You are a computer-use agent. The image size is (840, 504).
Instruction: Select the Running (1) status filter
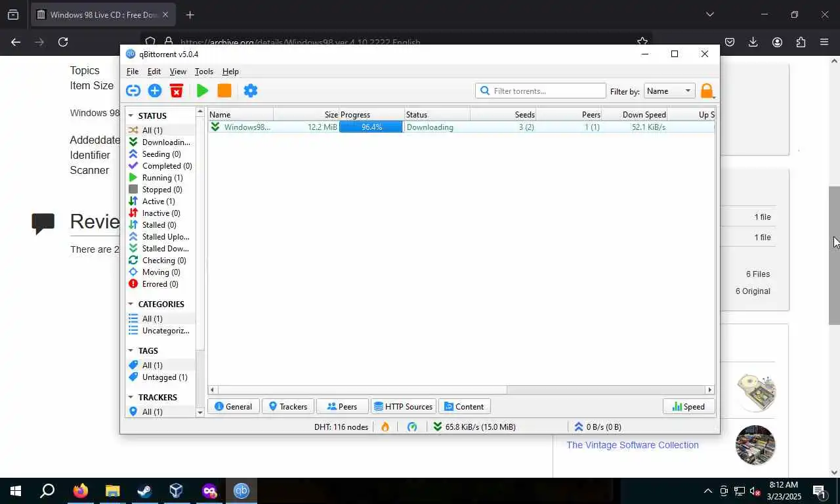[160, 177]
